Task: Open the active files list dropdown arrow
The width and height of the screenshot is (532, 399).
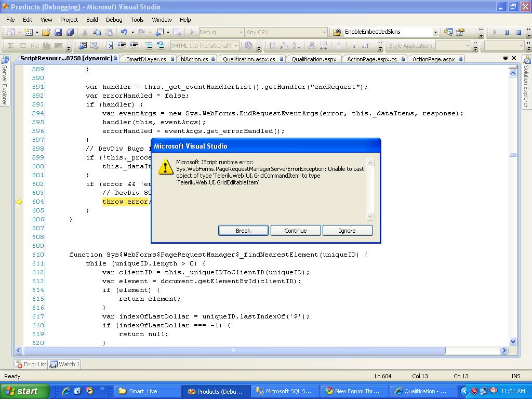Action: click(505, 58)
